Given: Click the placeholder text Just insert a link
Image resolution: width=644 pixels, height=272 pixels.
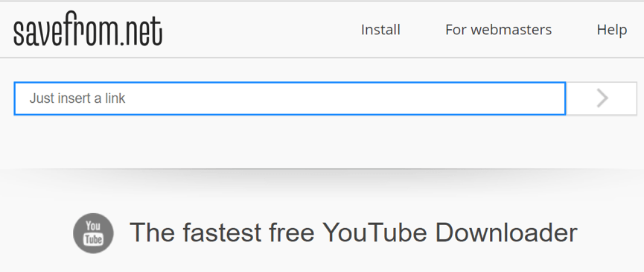Looking at the screenshot, I should 77,98.
